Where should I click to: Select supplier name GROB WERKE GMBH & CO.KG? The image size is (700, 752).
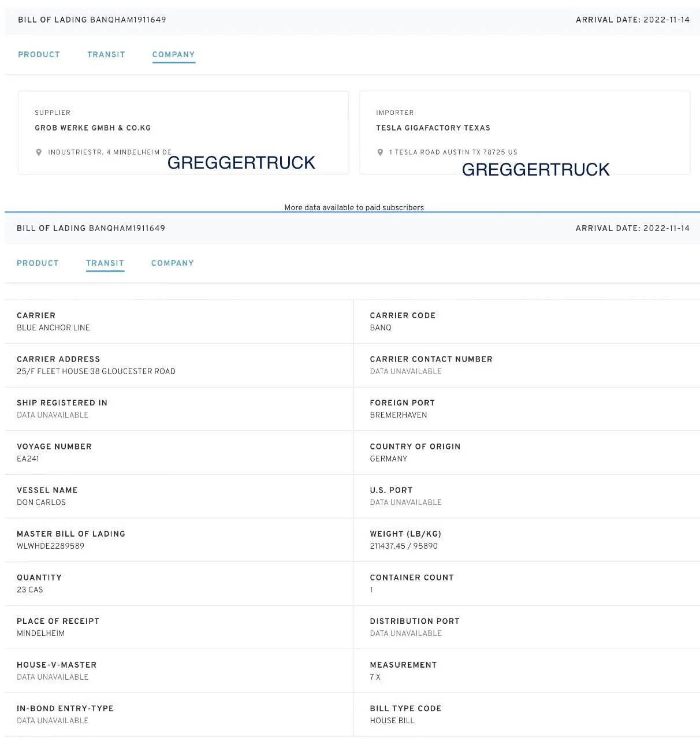point(92,128)
